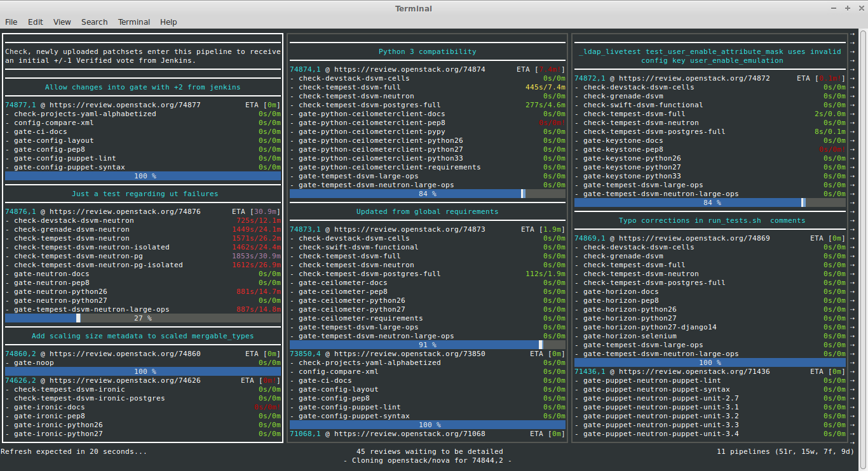Open review link https://review.openstack.org/74876
The width and height of the screenshot is (868, 471).
coord(125,211)
